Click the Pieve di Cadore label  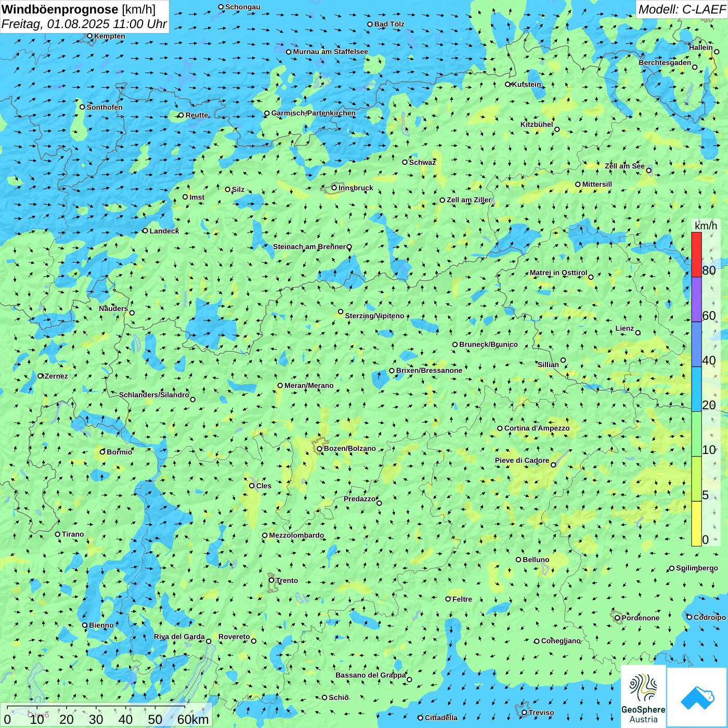[522, 460]
